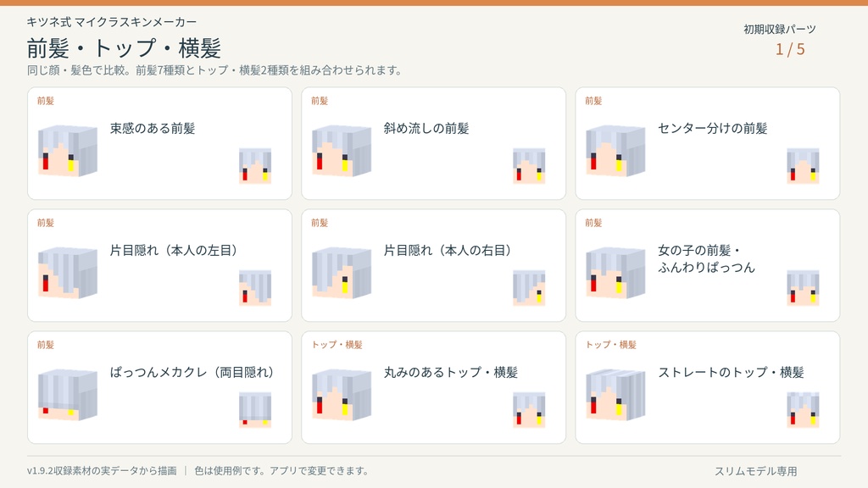
Task: Click the 3D head preview for 束感のある前髪
Action: click(68, 151)
